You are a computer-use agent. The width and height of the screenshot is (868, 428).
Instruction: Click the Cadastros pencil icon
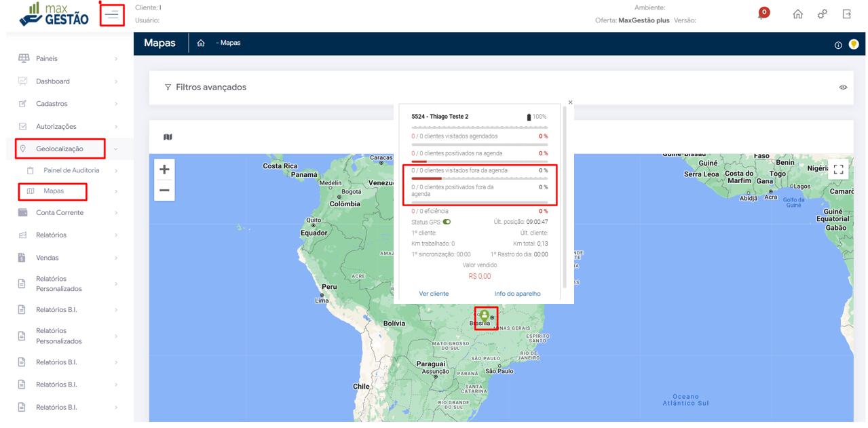[x=22, y=104]
